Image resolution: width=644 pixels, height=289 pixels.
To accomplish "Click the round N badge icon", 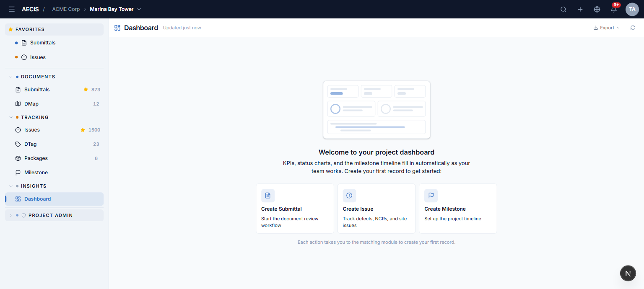I will click(x=628, y=273).
